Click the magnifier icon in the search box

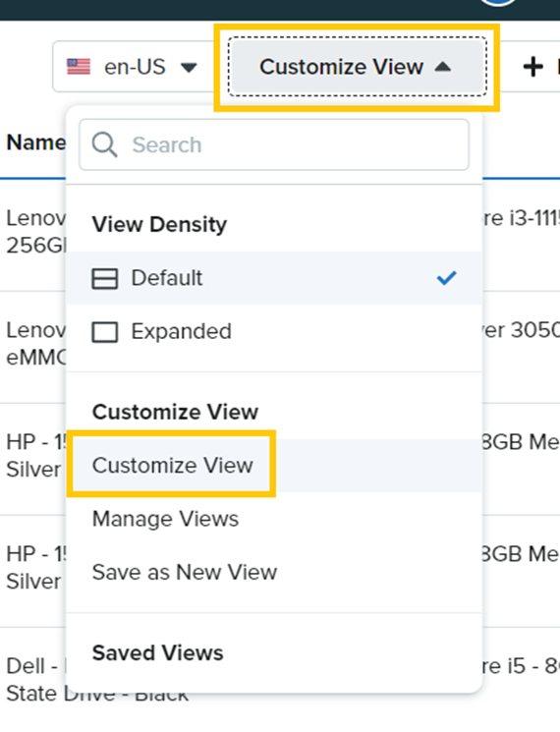click(x=104, y=144)
